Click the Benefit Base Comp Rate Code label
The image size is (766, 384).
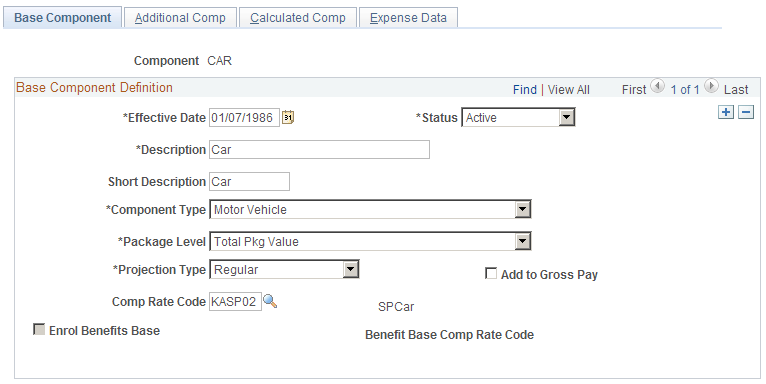449,335
